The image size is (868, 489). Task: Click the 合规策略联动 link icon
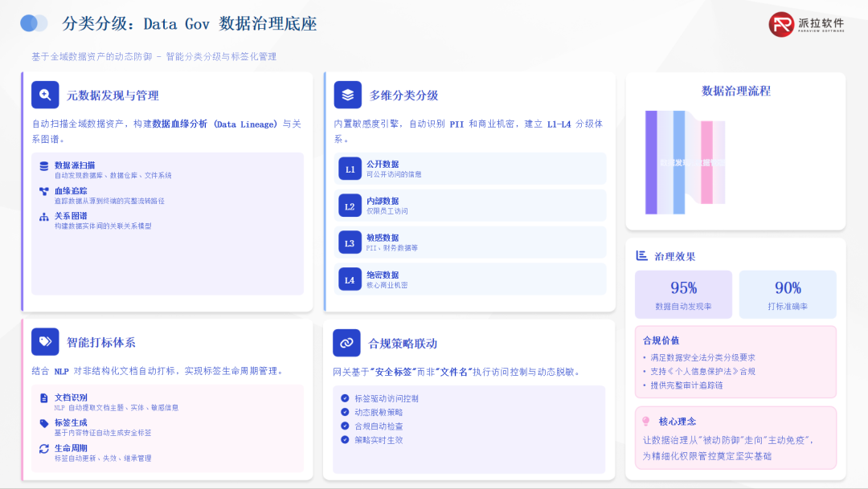coord(348,341)
